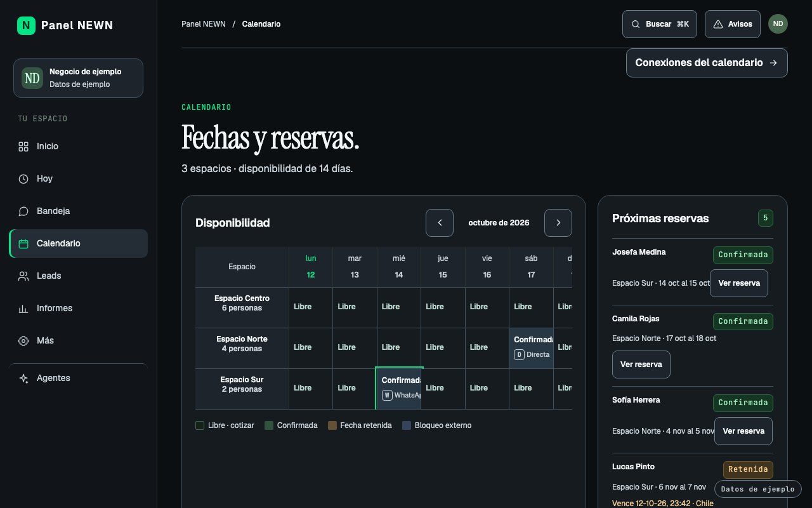Go to next month with right chevron
This screenshot has height=508, width=812.
(558, 223)
